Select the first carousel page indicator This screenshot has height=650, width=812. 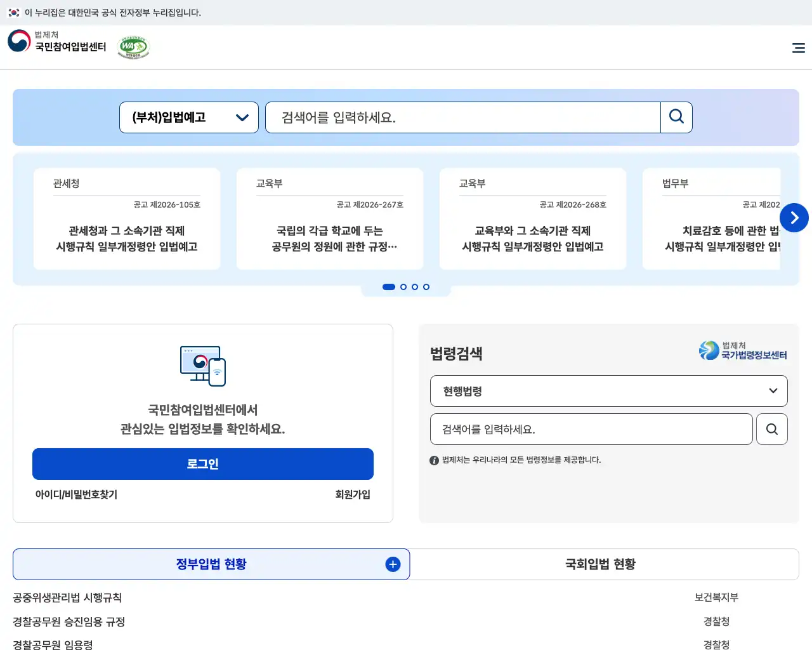click(x=389, y=287)
